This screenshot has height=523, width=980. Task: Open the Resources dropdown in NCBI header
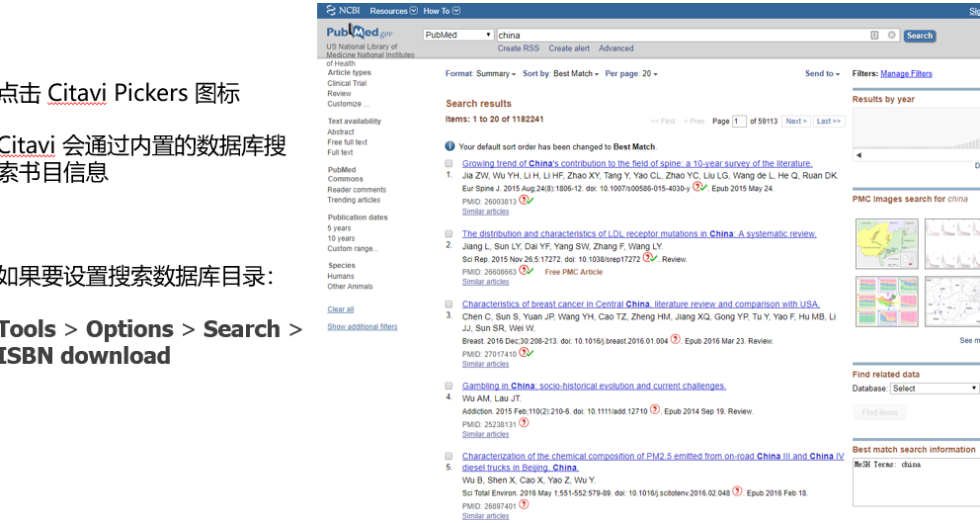[393, 11]
